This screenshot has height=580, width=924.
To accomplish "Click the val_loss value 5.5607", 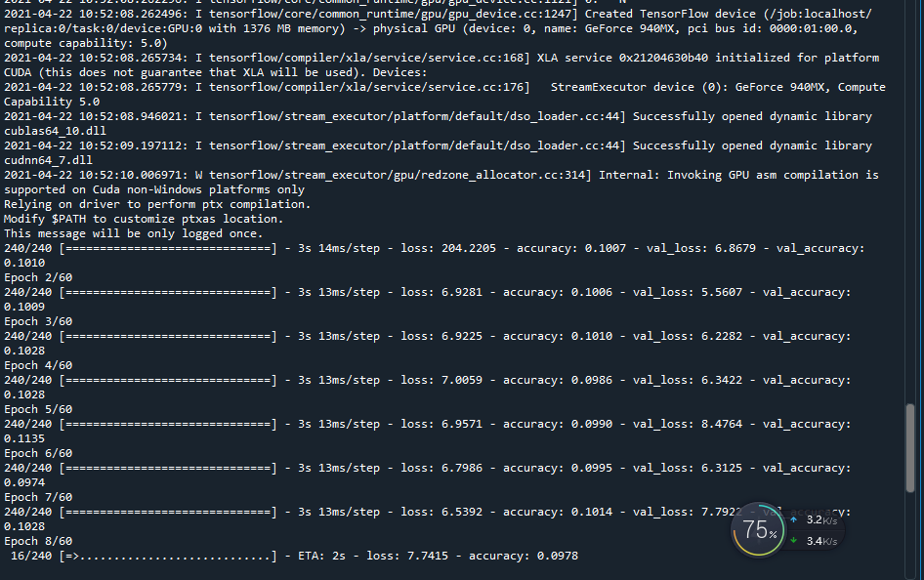I will pos(722,292).
